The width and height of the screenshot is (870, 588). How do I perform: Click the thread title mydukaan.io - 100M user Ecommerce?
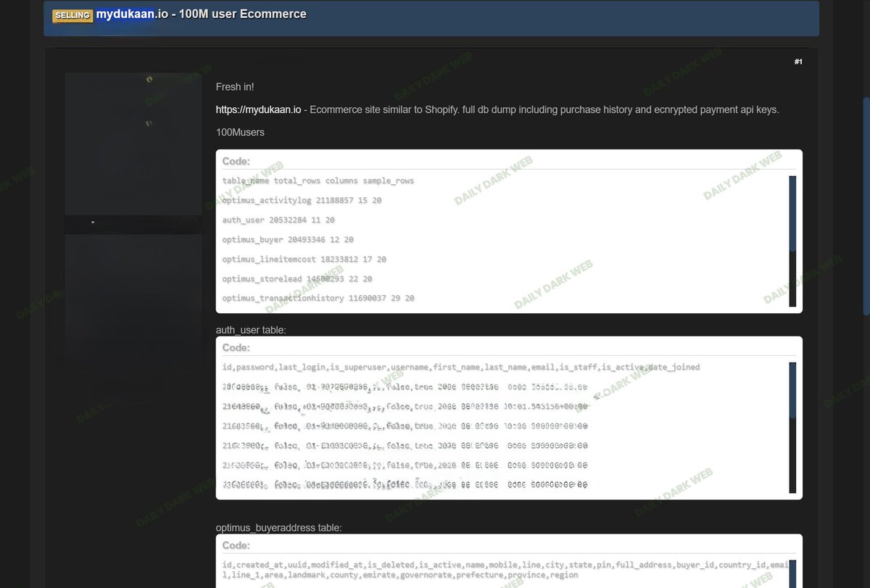tap(202, 14)
